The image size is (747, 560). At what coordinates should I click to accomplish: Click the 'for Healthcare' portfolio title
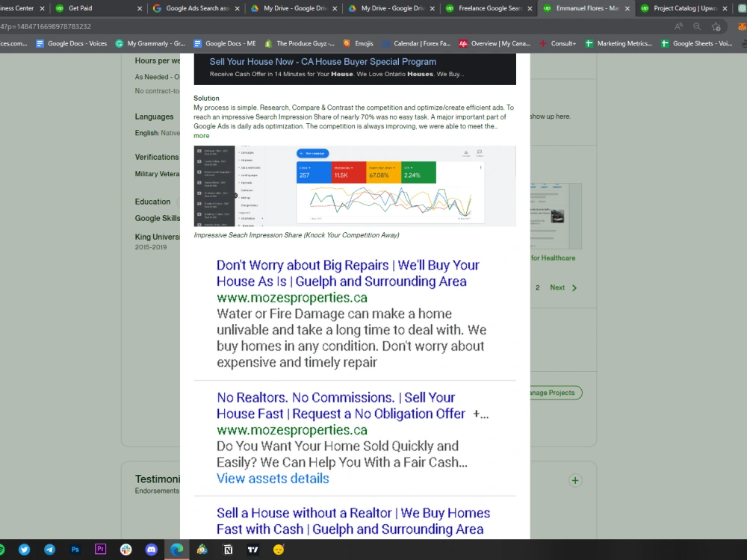(553, 258)
